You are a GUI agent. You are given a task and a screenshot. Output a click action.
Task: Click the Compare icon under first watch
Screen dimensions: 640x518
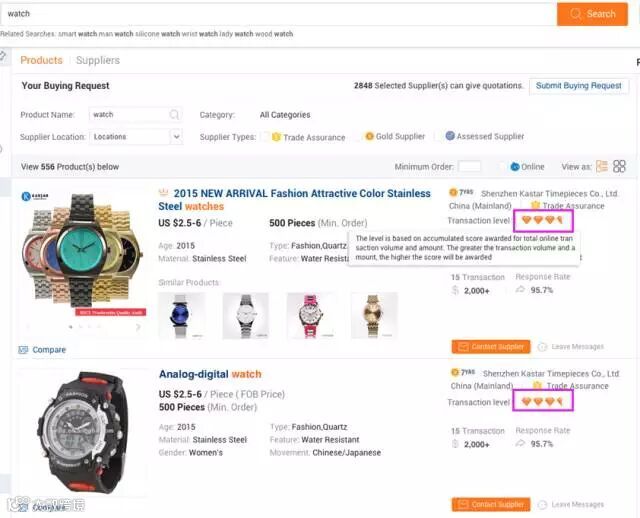pyautogui.click(x=23, y=350)
